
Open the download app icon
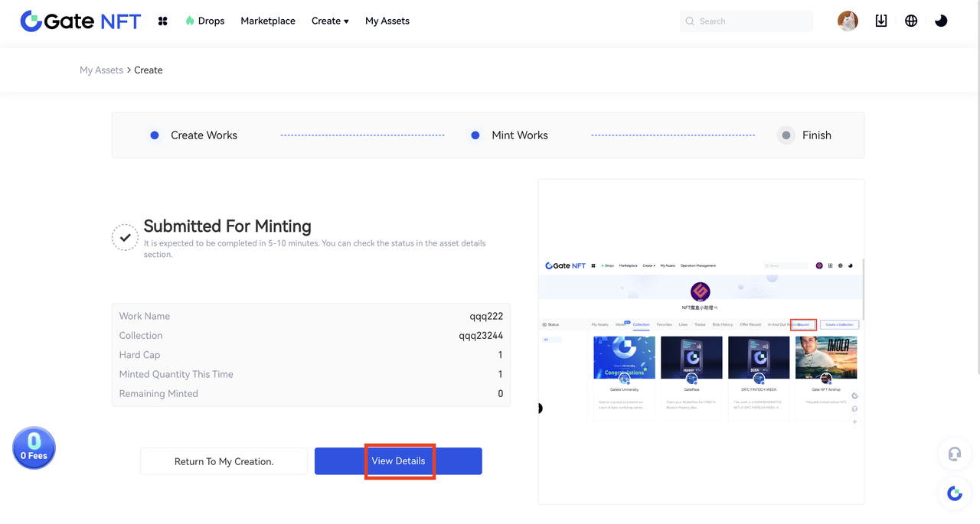pyautogui.click(x=881, y=21)
